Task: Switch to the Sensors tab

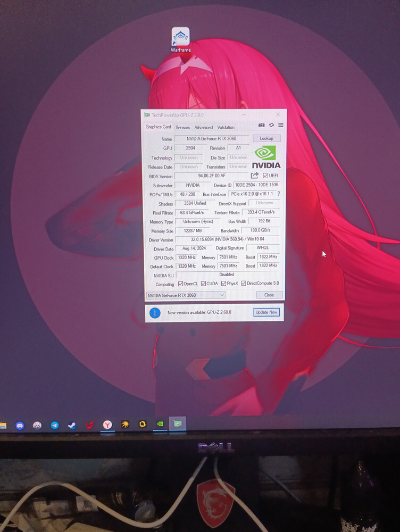Action: tap(182, 128)
